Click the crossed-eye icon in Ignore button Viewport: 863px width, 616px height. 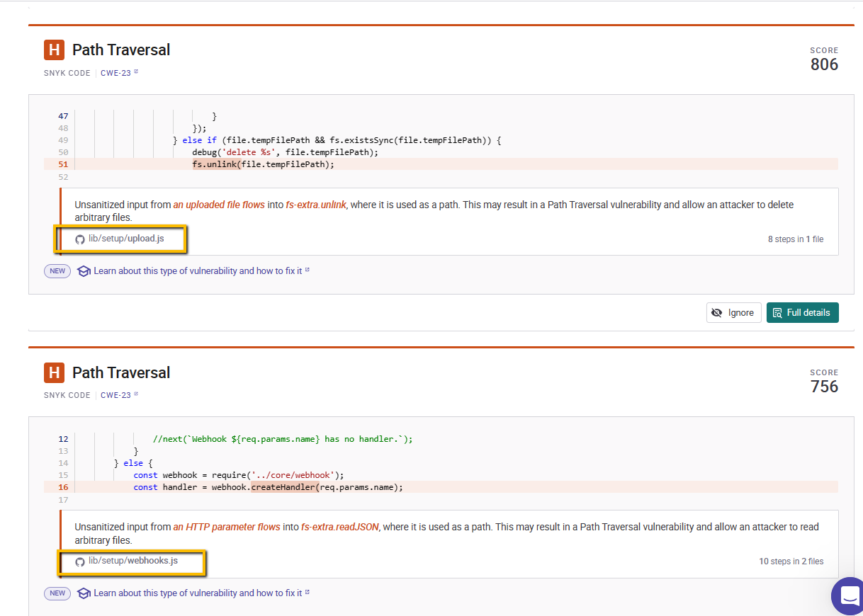717,313
